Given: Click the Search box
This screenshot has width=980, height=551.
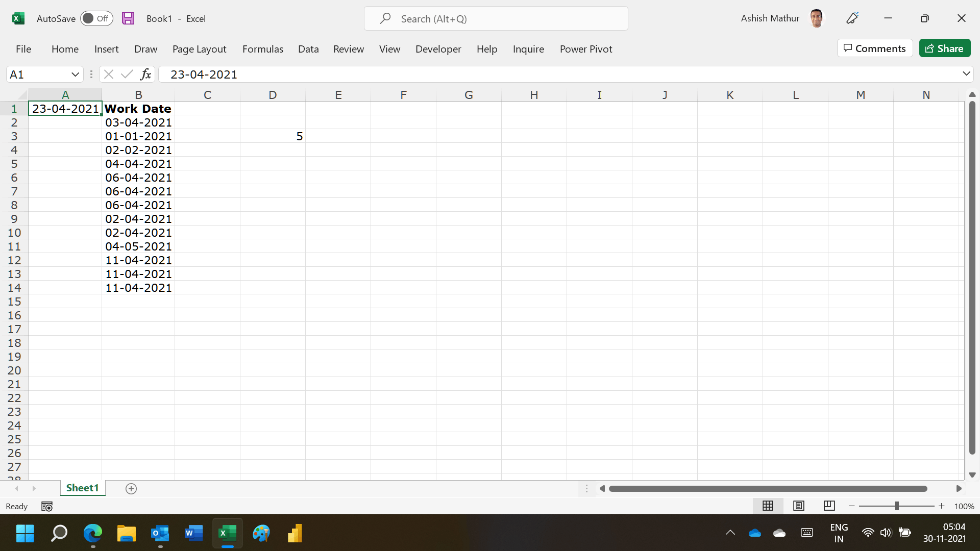Looking at the screenshot, I should pos(496,18).
